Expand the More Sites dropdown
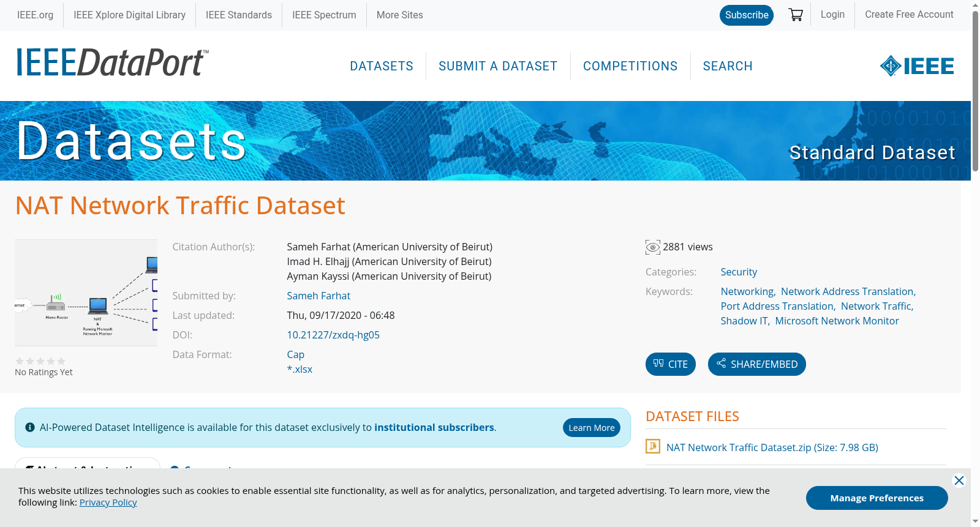Viewport: 980px width, 527px height. [x=399, y=15]
